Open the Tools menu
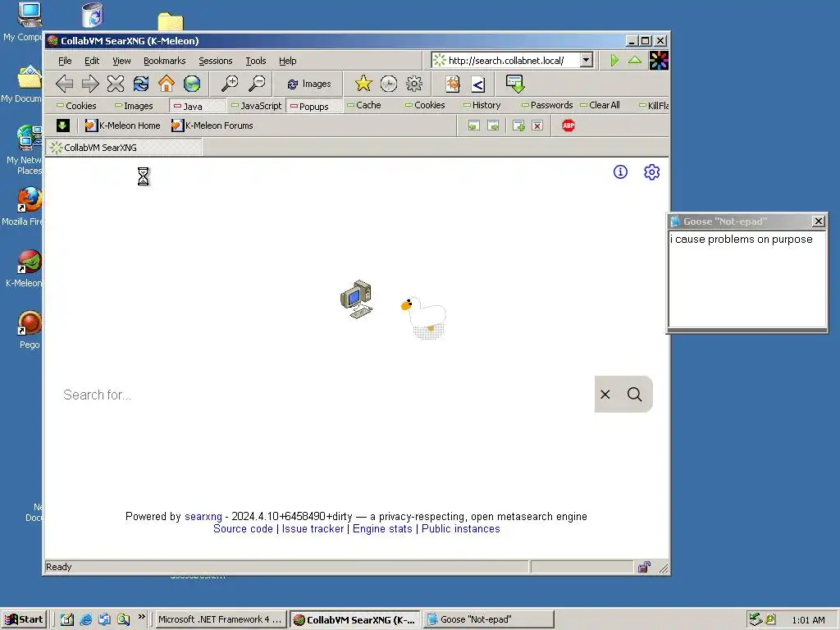The image size is (840, 630). (256, 61)
